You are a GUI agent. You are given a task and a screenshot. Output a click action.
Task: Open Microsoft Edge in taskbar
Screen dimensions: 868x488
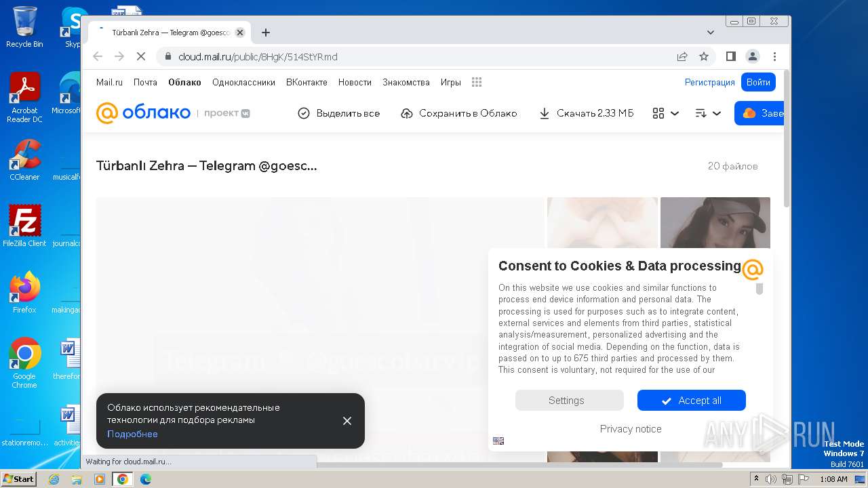tap(146, 479)
